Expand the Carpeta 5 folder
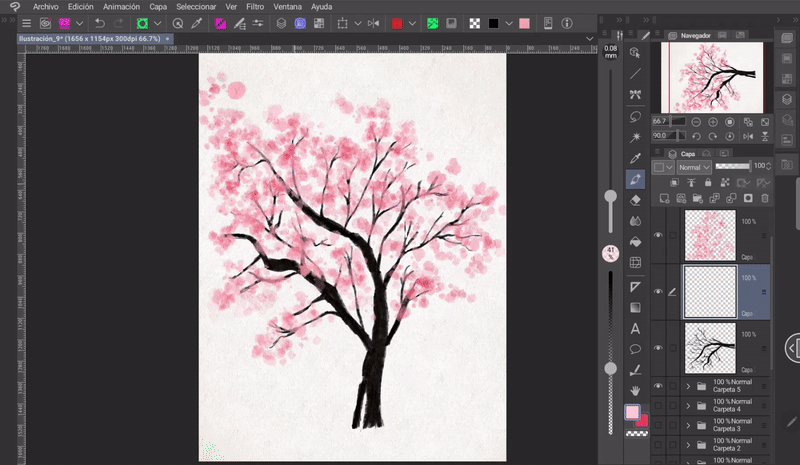Screen dimensions: 800x465 [x=688, y=386]
